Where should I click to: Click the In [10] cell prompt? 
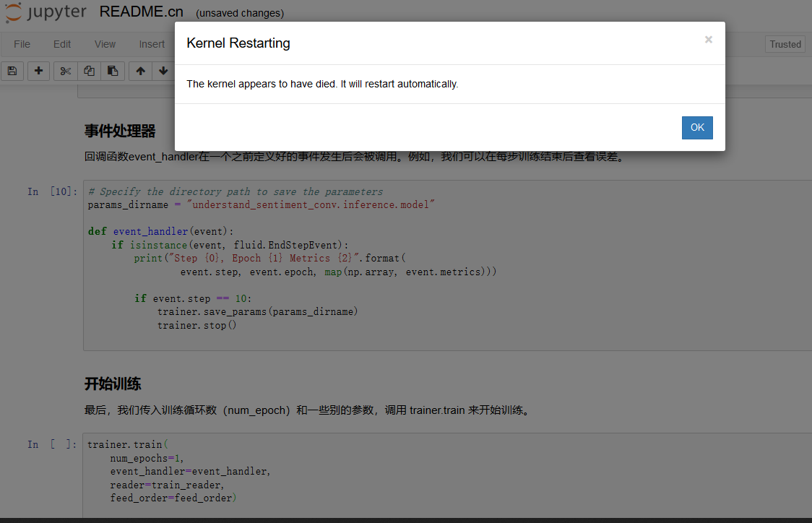tap(52, 191)
